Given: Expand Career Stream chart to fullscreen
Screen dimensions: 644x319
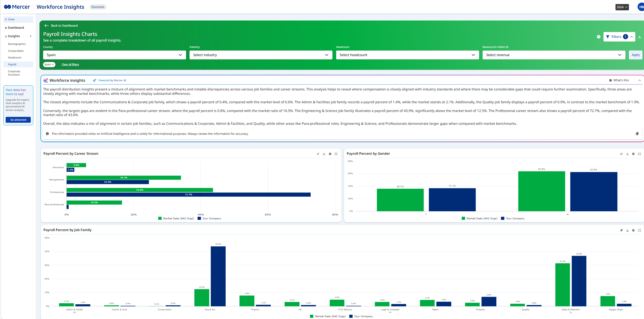Looking at the screenshot, I should coord(336,154).
